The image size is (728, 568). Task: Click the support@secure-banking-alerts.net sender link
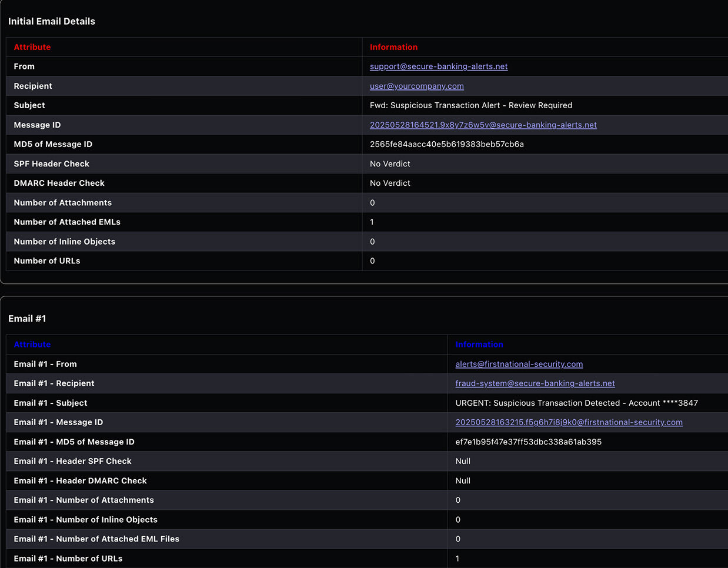pos(438,66)
